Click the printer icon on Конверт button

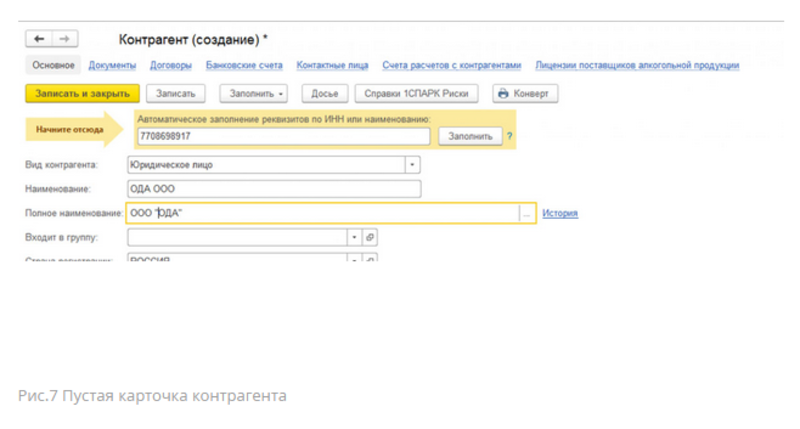coord(503,93)
